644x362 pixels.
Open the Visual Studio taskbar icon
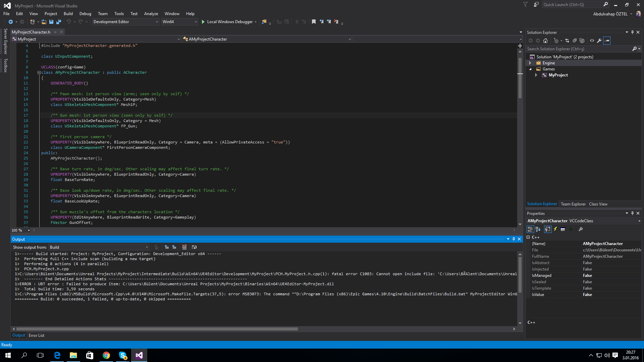tap(139, 355)
